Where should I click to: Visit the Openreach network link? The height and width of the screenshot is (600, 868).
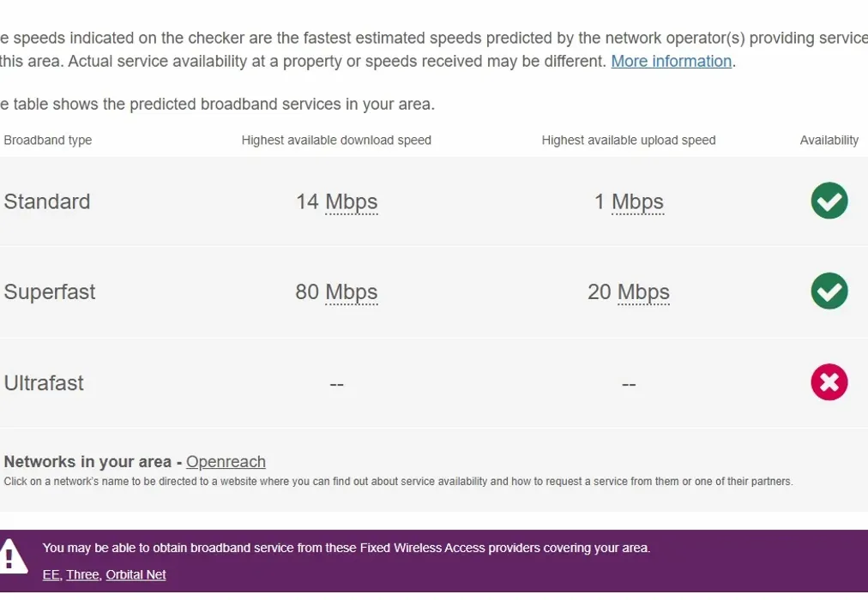pyautogui.click(x=226, y=462)
